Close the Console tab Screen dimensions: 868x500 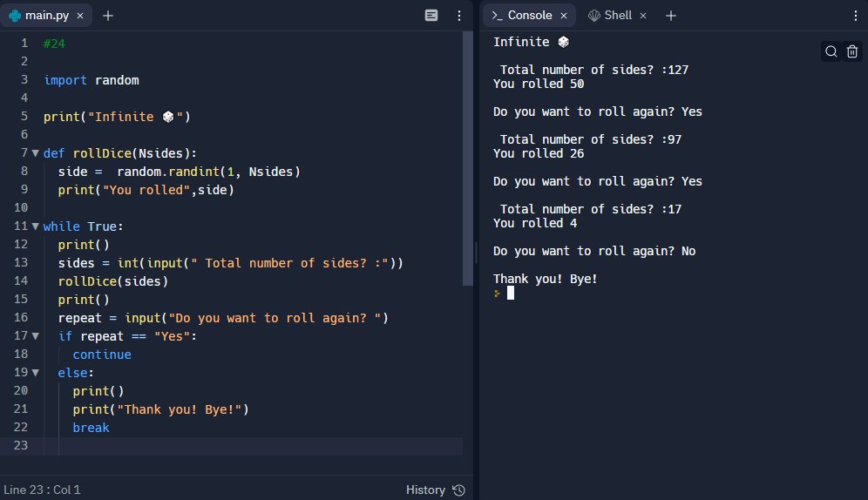tap(564, 16)
